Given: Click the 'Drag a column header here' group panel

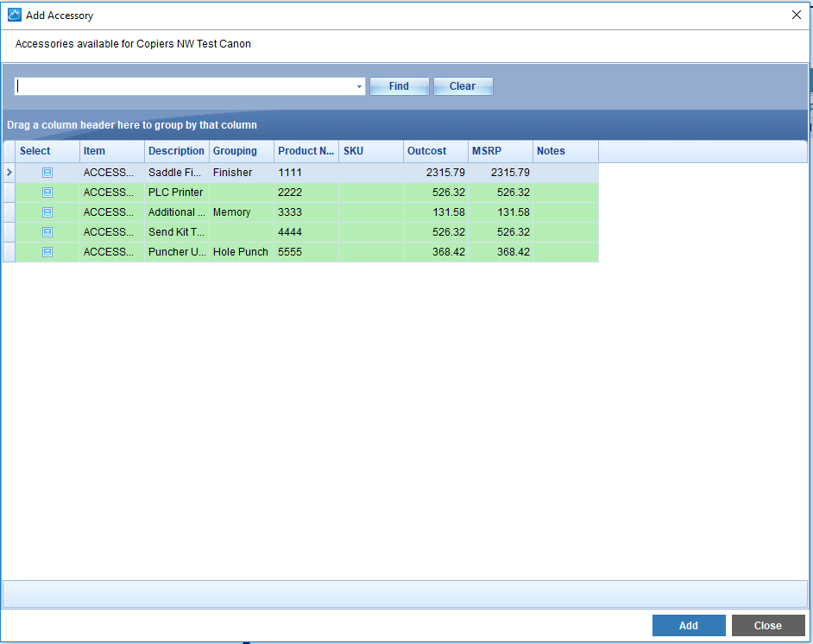Looking at the screenshot, I should click(405, 125).
